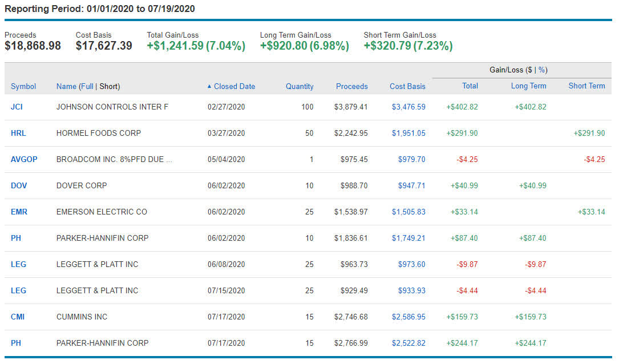Sort table by Closed Date column
Image resolution: width=619 pixels, height=364 pixels.
(234, 87)
